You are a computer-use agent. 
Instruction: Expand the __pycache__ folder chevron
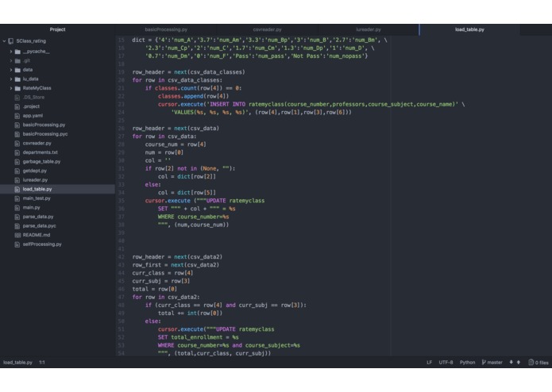coord(11,52)
